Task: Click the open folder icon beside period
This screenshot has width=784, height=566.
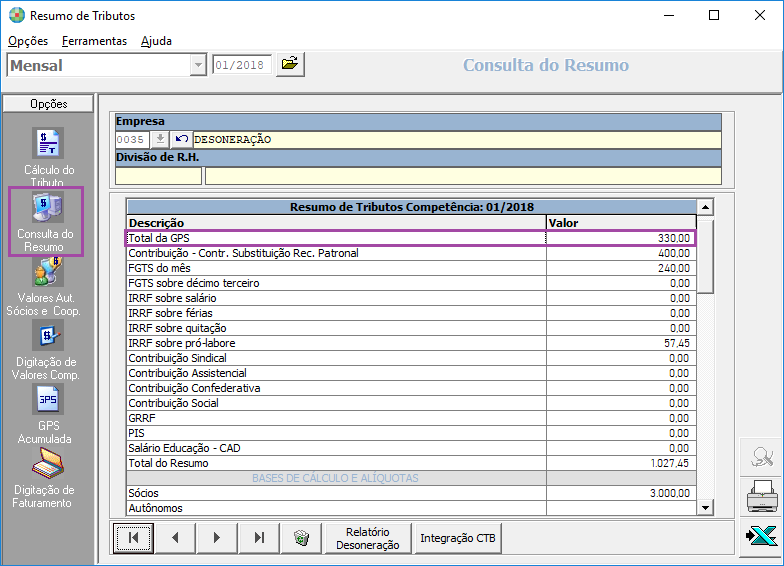Action: click(x=290, y=64)
